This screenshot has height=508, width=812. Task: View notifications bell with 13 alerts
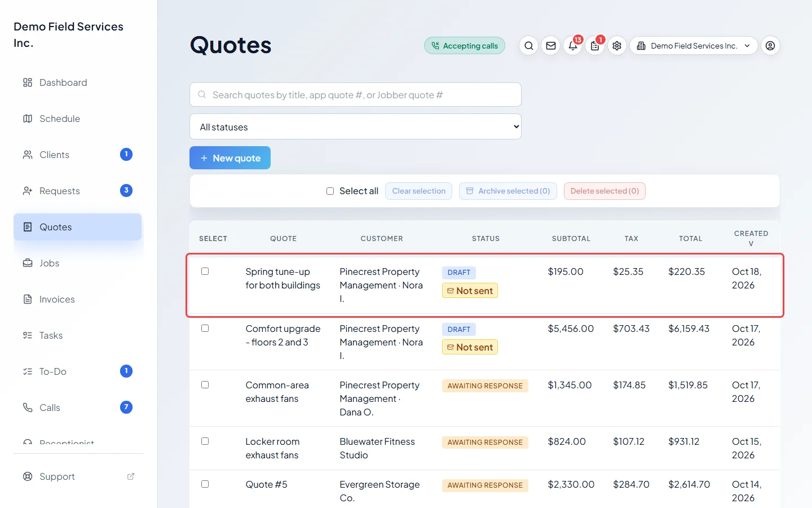click(x=573, y=46)
